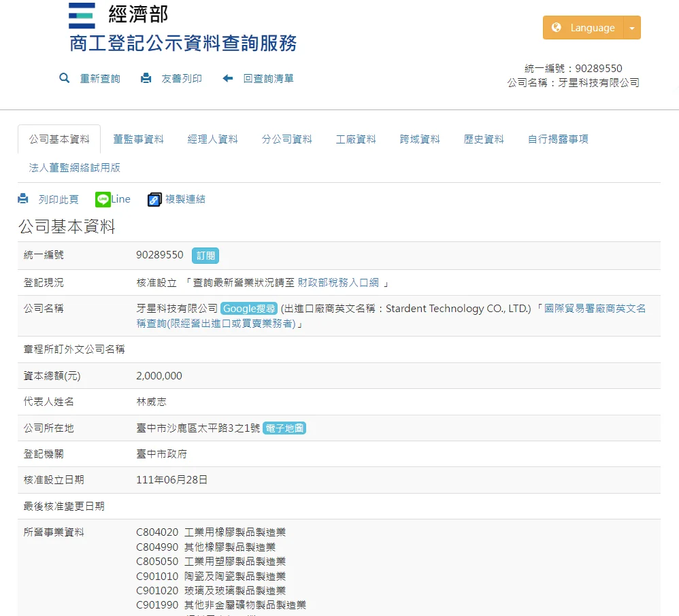Click the magnifier icon for 重新查詢

click(65, 78)
